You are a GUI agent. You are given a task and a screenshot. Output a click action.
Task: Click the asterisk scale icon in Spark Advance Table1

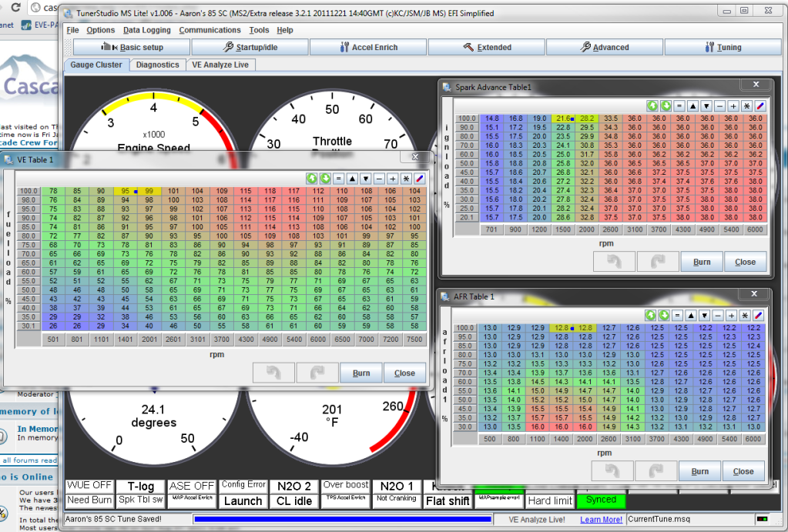(746, 105)
